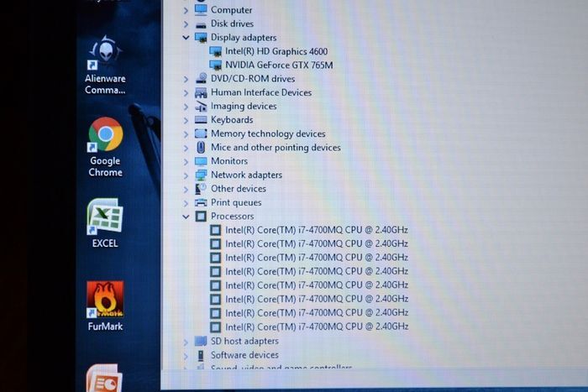The image size is (588, 392).
Task: Select the 'Monitors' label
Action: 229,161
